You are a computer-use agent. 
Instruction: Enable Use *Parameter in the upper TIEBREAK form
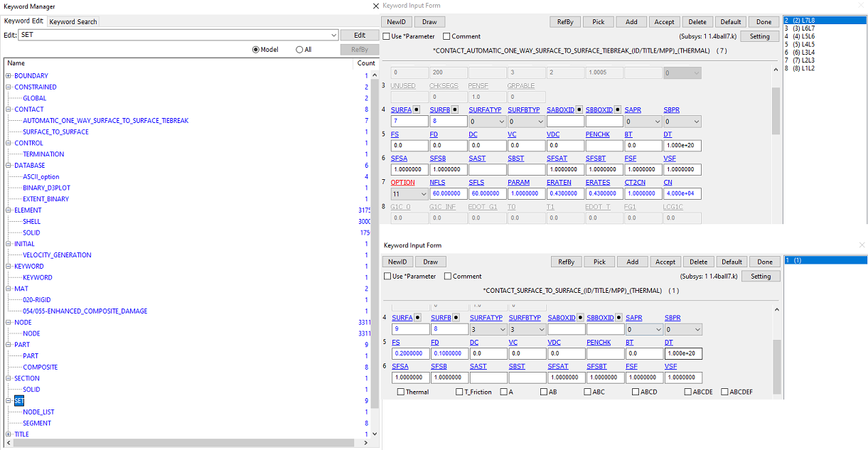[386, 36]
